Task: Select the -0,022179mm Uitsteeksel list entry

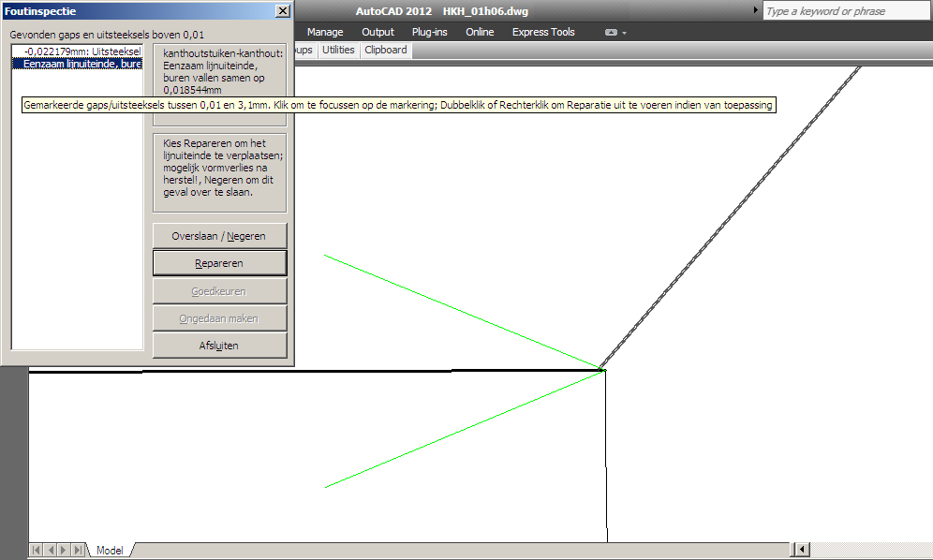Action: 79,51
